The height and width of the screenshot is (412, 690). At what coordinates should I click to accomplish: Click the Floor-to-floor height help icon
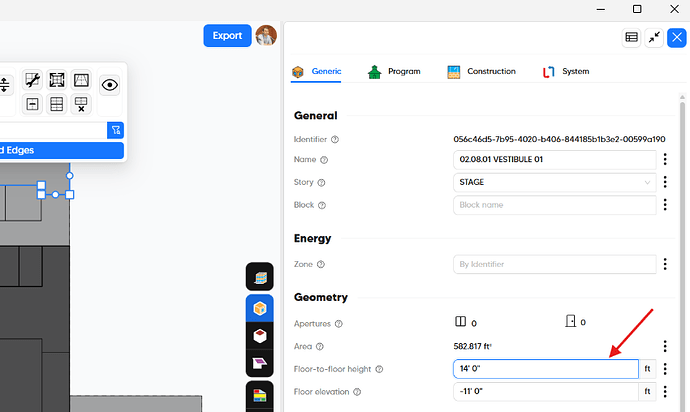click(x=379, y=369)
